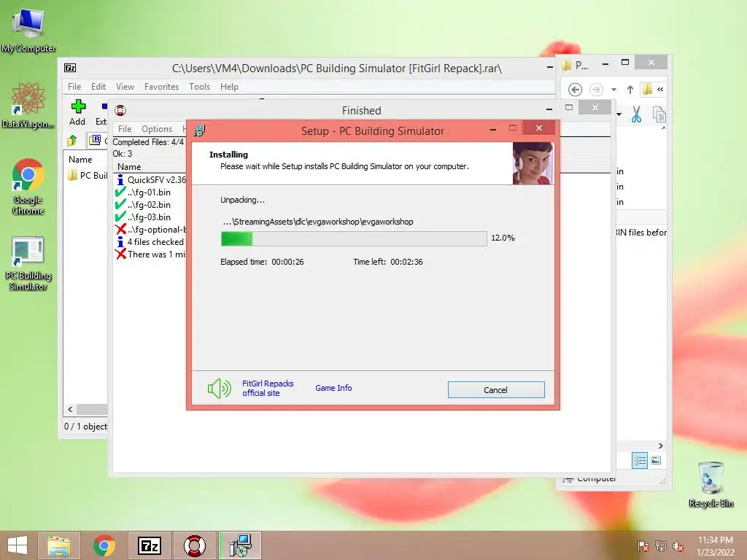Viewport: 747px width, 560px height.
Task: Click muted volume icon in tray
Action: [678, 546]
